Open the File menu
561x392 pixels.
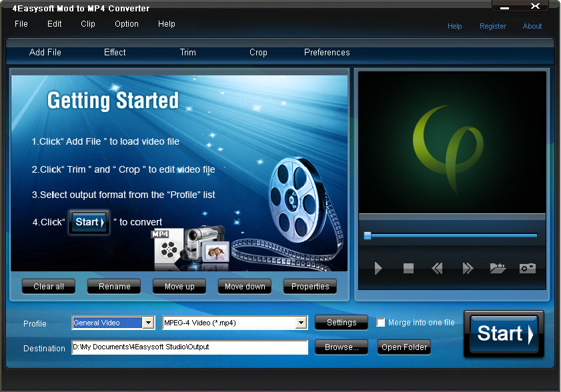21,24
